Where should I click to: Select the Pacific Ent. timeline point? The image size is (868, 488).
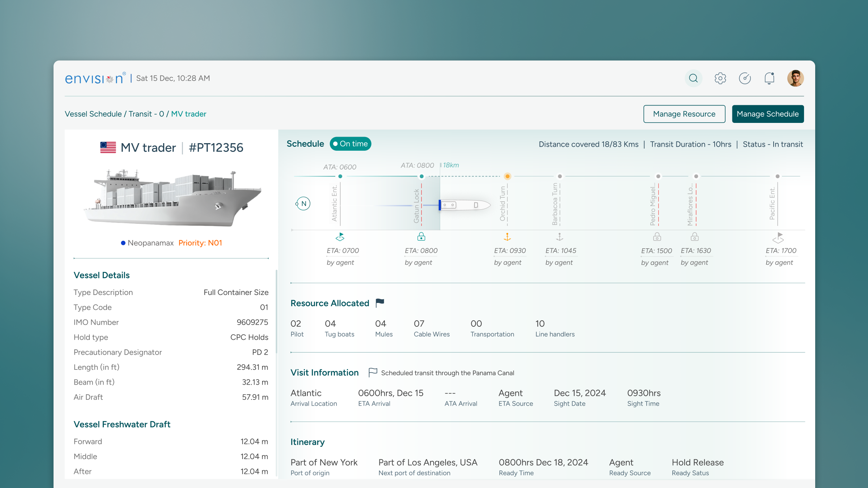[x=778, y=176]
